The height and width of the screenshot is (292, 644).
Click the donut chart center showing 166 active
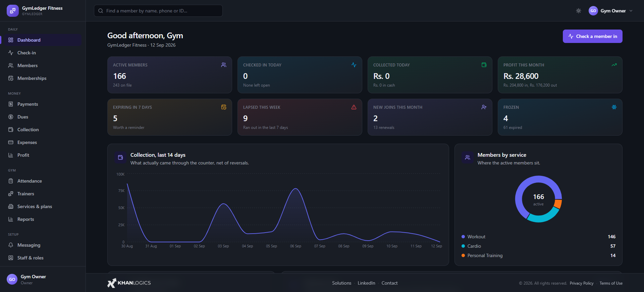pyautogui.click(x=538, y=199)
